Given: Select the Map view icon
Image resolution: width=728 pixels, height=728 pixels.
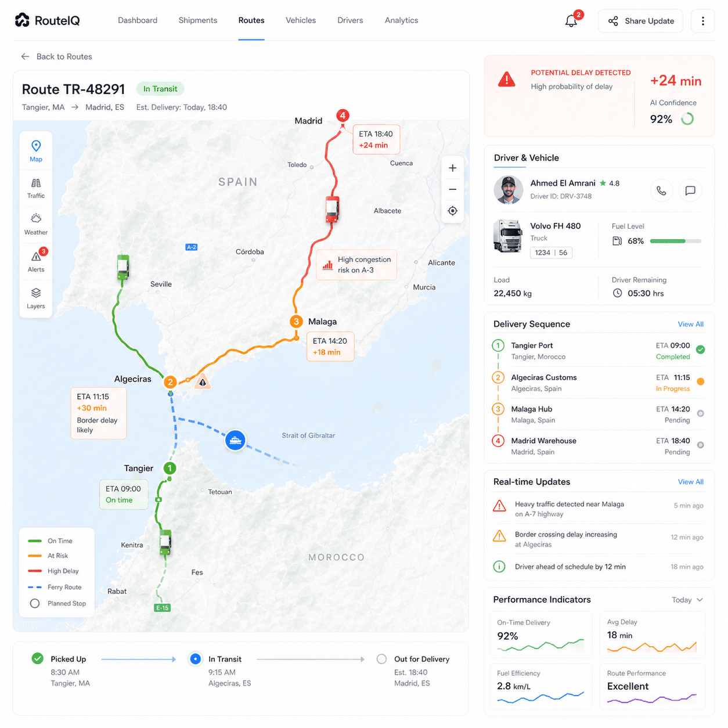Looking at the screenshot, I should 36,151.
